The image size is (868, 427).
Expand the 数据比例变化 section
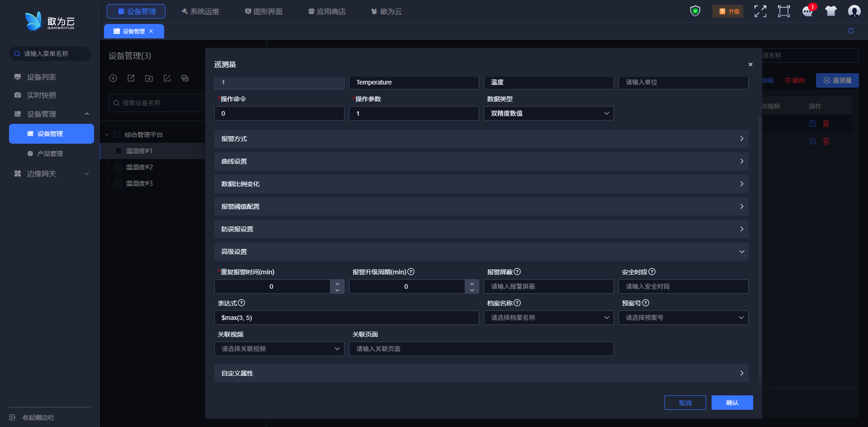click(x=481, y=184)
